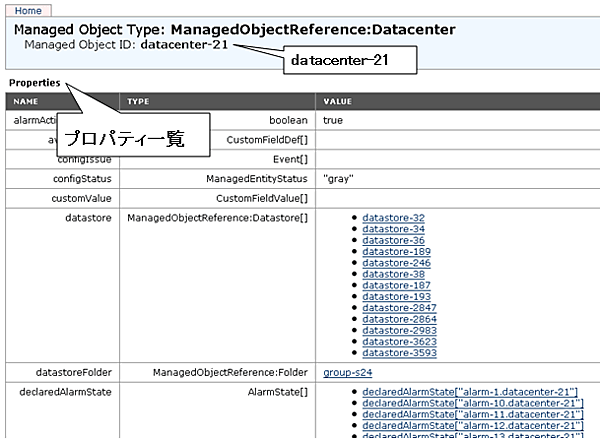Open the datastore-3623 link
The image size is (600, 439).
tap(399, 341)
